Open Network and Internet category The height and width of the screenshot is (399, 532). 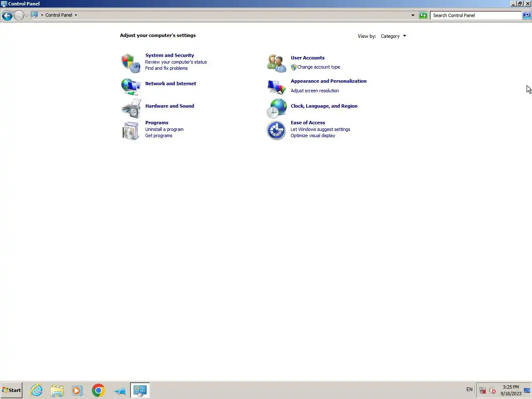pyautogui.click(x=170, y=84)
